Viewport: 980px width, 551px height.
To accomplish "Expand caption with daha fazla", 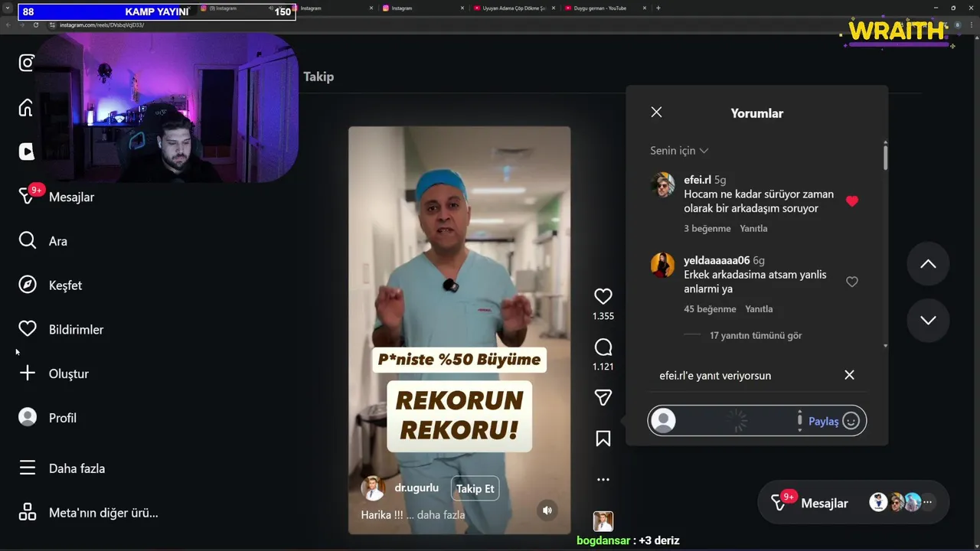I will (441, 515).
